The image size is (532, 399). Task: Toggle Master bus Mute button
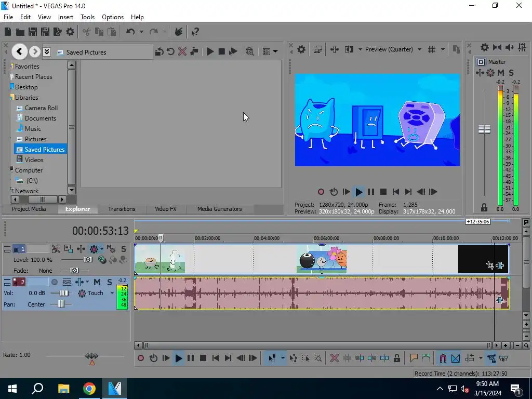click(501, 73)
